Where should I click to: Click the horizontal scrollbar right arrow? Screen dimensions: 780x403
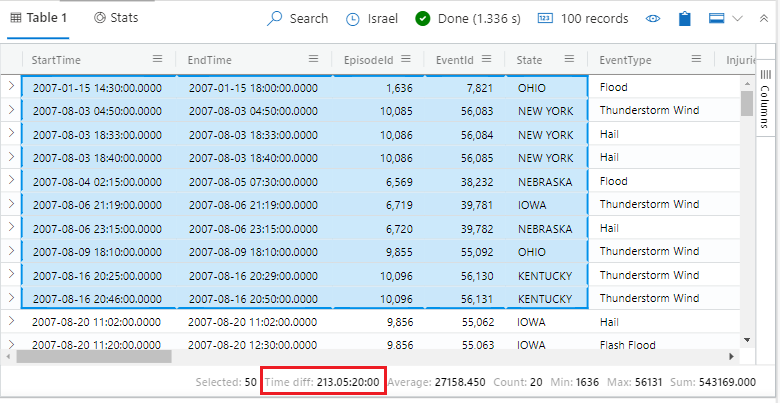coord(731,356)
